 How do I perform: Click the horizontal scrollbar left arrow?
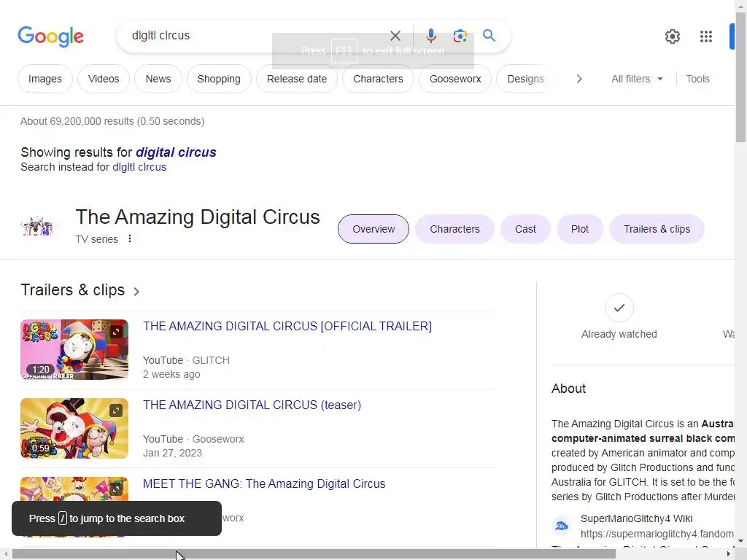coord(5,554)
